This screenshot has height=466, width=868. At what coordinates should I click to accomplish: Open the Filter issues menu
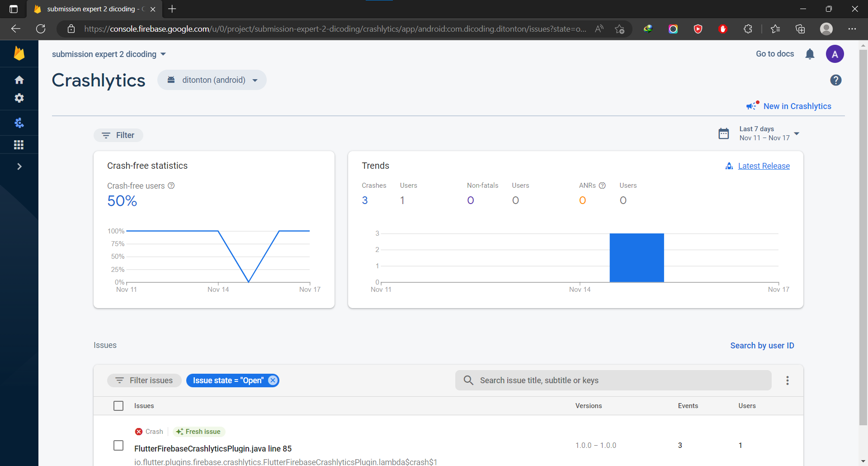pos(144,380)
